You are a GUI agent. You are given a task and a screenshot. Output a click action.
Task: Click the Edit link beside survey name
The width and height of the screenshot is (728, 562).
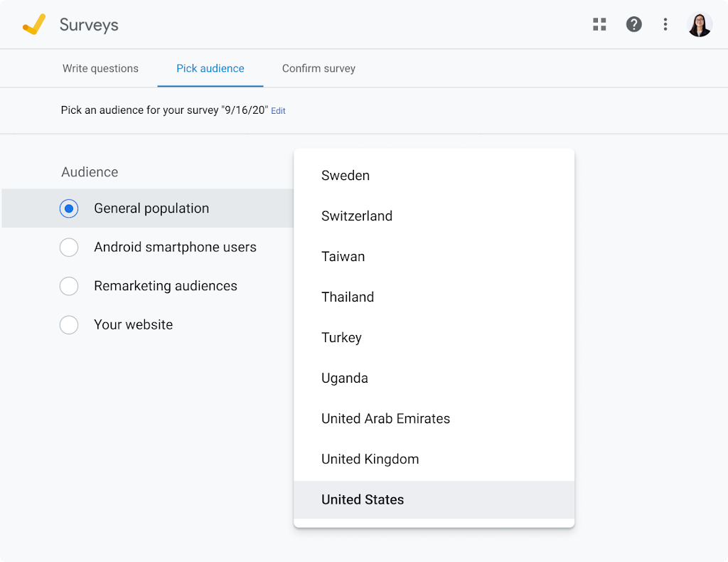click(278, 111)
